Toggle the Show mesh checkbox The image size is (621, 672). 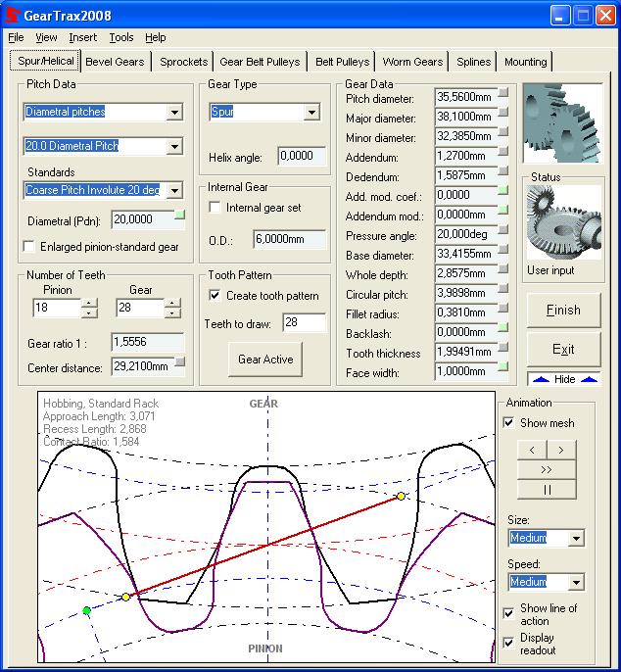508,423
